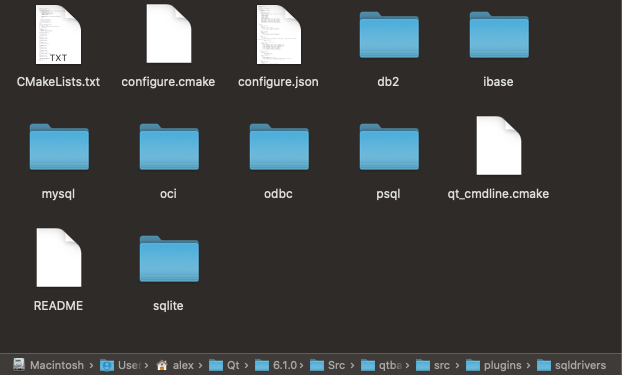Click sqldrivers folder in path bar
This screenshot has width=622, height=375.
[x=571, y=365]
